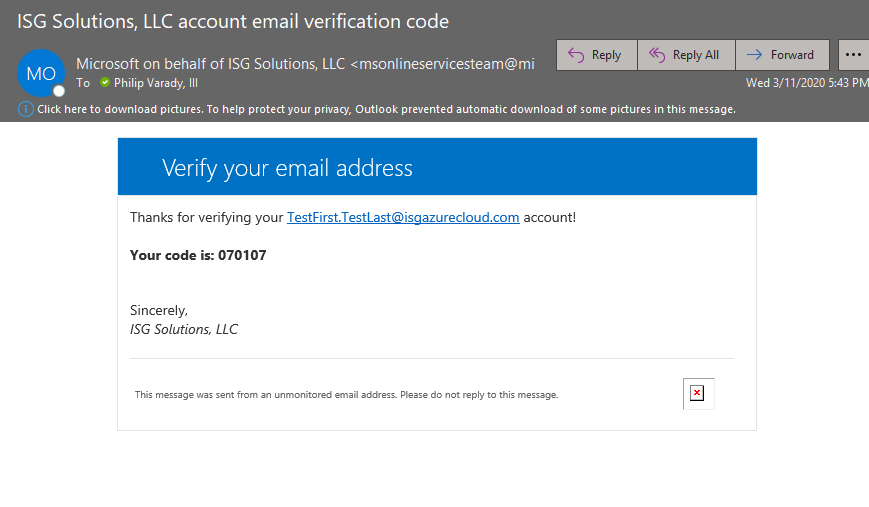
Task: Click the Forward arrow icon
Action: pos(754,55)
